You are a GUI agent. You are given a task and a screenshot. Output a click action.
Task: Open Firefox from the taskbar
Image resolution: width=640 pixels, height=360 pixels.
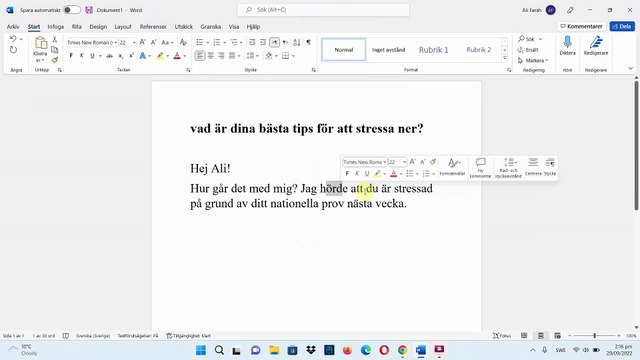(347, 350)
